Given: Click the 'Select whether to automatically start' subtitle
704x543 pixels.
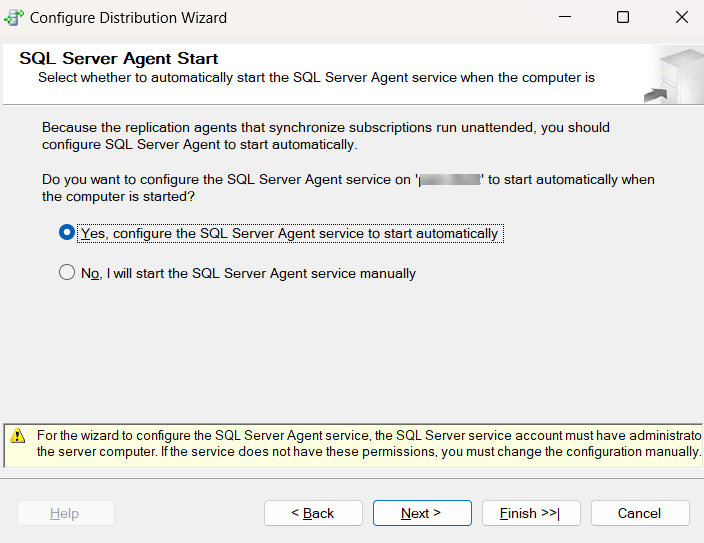Looking at the screenshot, I should pos(316,77).
